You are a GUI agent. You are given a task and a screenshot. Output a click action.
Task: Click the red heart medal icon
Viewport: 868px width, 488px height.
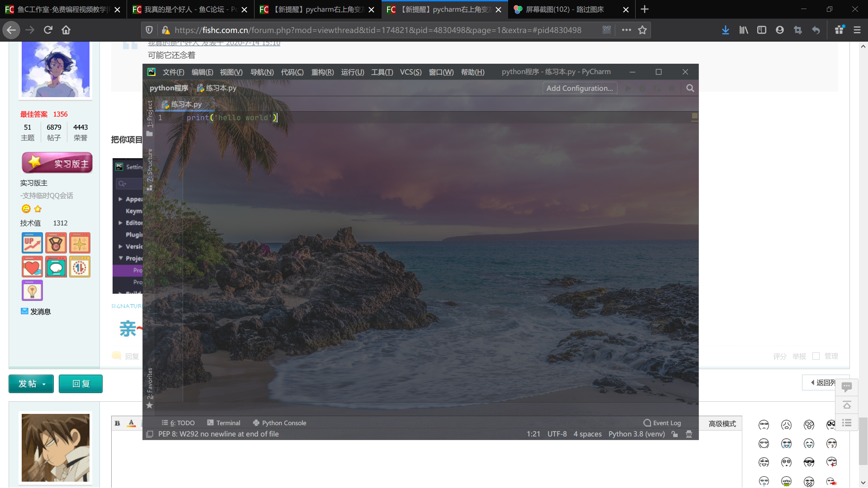point(32,267)
